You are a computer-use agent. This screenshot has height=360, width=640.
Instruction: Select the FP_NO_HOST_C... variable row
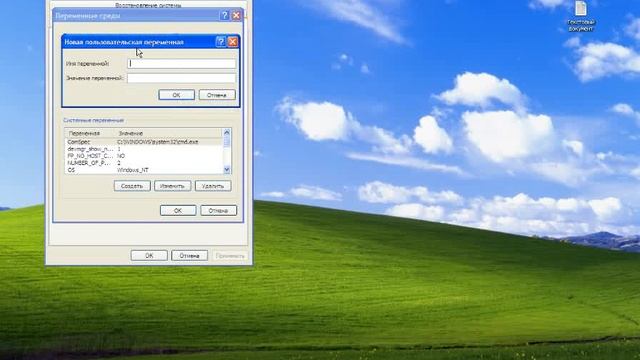(144, 156)
